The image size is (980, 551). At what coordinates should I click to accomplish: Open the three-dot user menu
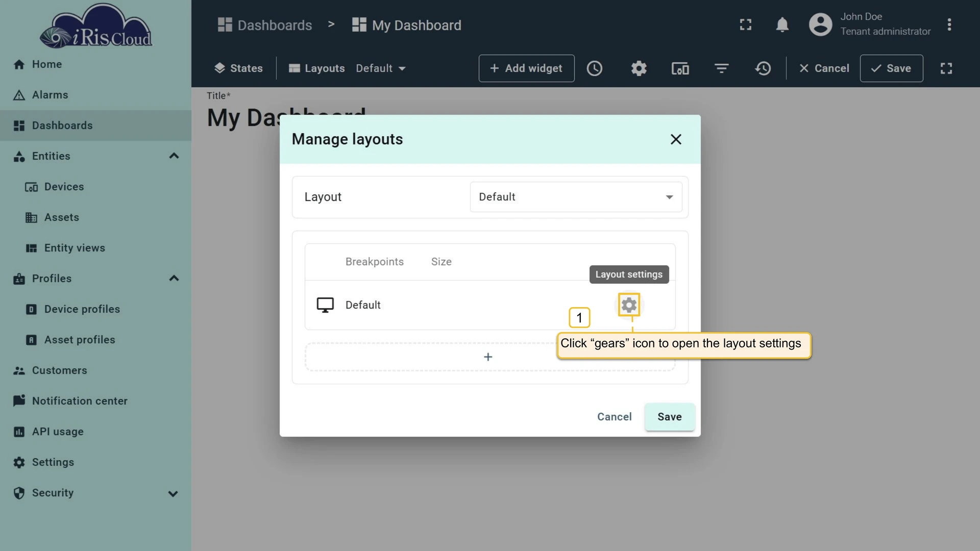click(x=949, y=24)
